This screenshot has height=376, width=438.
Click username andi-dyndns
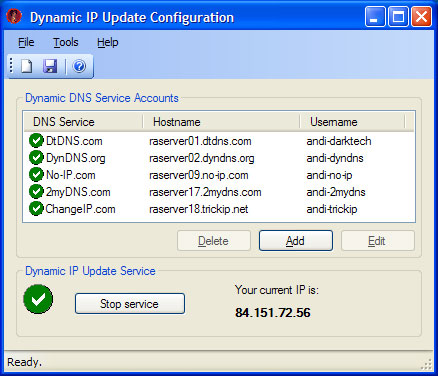335,158
